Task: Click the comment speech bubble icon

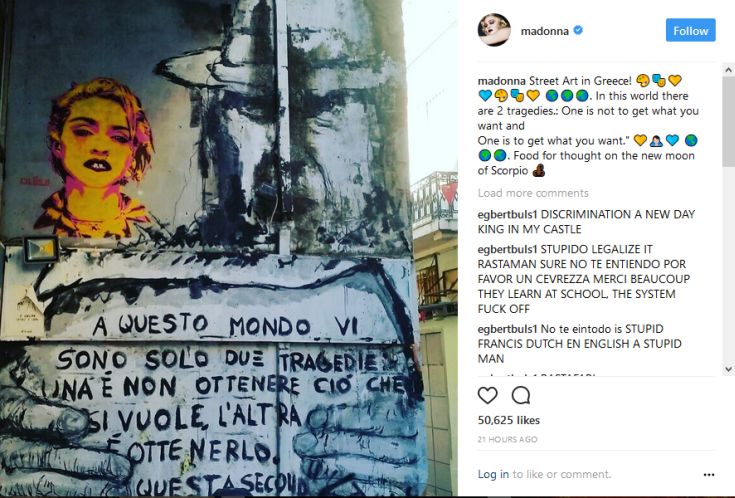Action: coord(521,395)
